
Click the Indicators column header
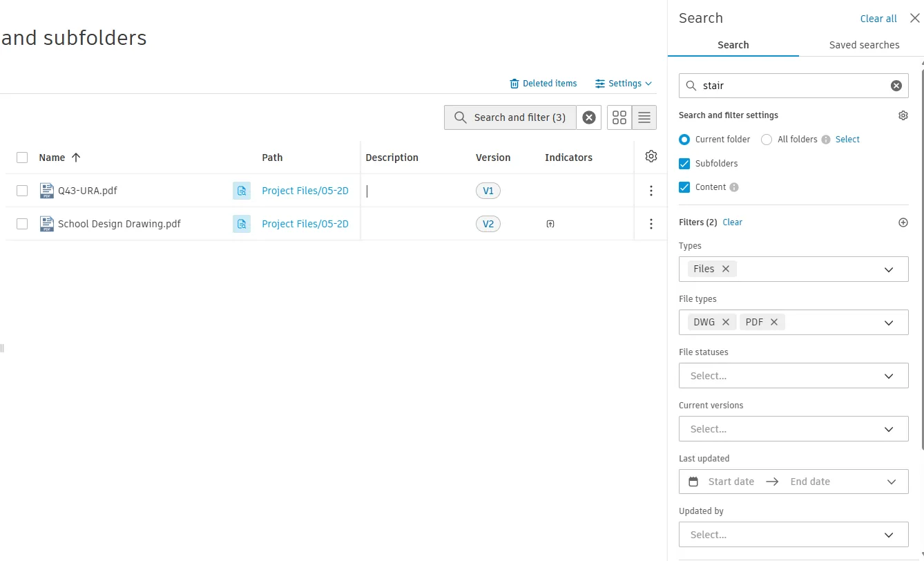point(568,158)
